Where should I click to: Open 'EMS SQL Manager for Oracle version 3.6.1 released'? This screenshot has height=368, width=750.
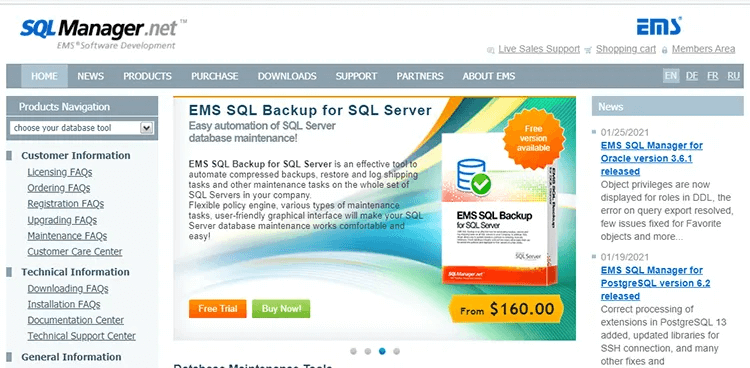pyautogui.click(x=651, y=158)
